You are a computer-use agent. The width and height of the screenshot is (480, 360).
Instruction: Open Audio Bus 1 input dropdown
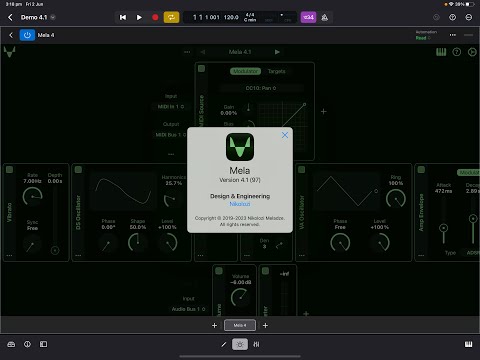188,309
